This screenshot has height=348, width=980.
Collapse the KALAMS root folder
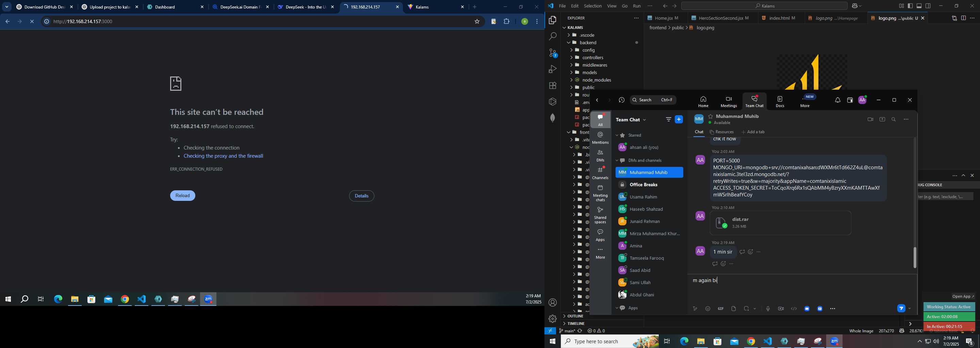[x=602, y=27]
